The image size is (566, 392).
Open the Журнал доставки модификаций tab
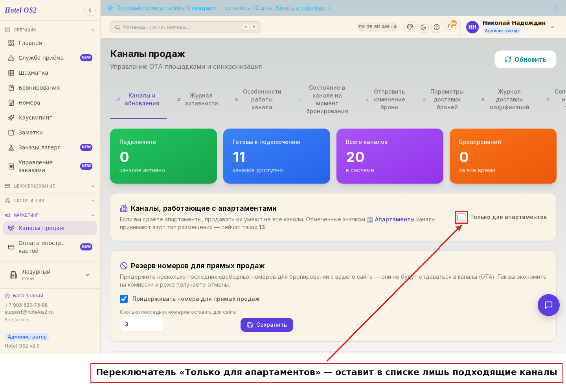coord(506,99)
